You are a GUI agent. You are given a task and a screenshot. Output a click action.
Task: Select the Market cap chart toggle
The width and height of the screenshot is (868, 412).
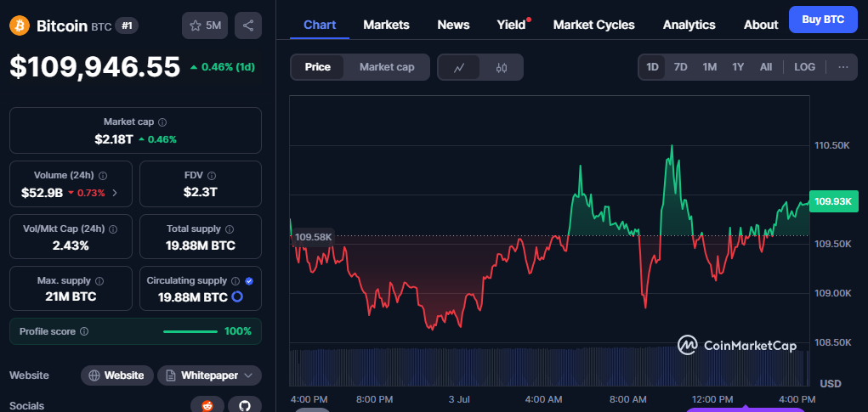tap(387, 67)
